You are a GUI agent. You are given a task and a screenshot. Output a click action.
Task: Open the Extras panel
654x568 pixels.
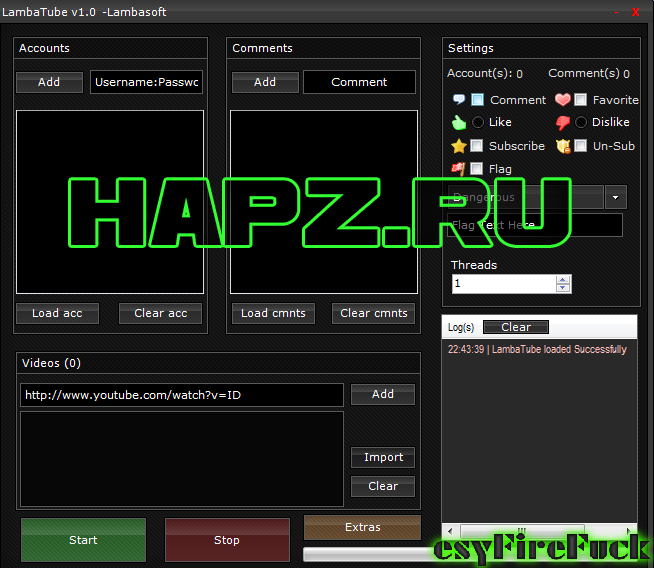pos(362,527)
